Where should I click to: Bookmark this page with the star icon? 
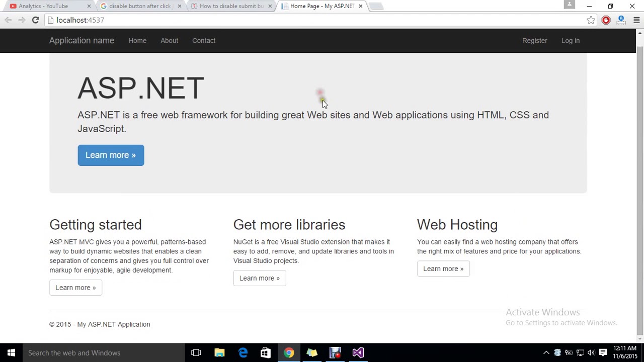[x=591, y=20]
